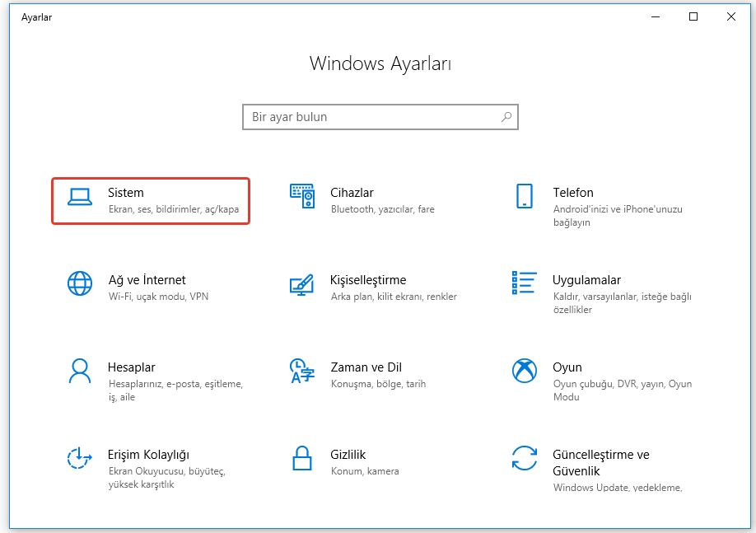Select the Hesaplar person icon

click(x=80, y=371)
